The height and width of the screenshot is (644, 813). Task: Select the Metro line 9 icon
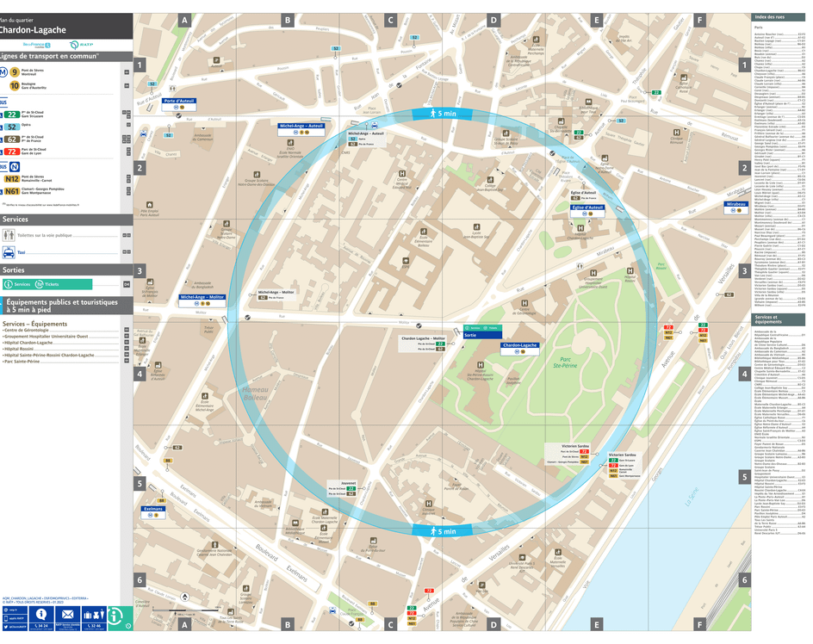tap(15, 71)
